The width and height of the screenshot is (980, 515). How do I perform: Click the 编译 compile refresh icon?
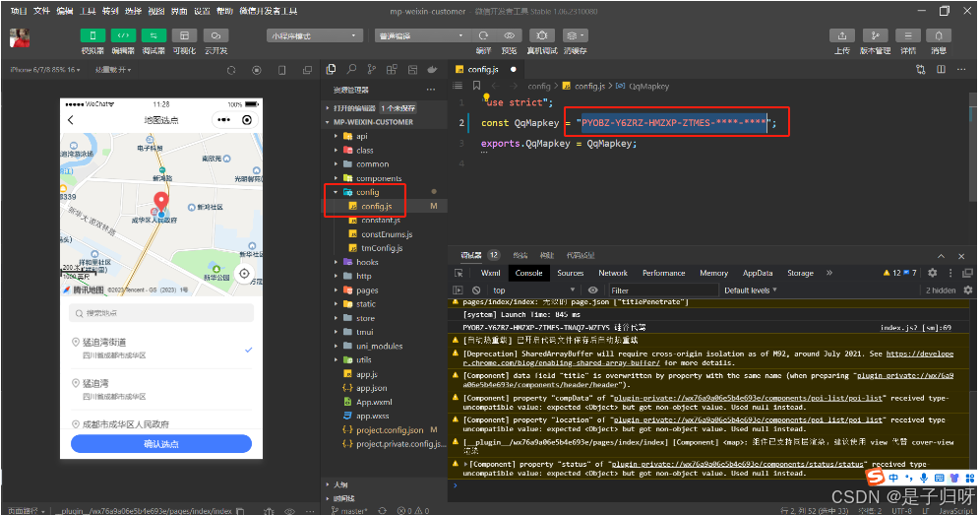(x=483, y=35)
